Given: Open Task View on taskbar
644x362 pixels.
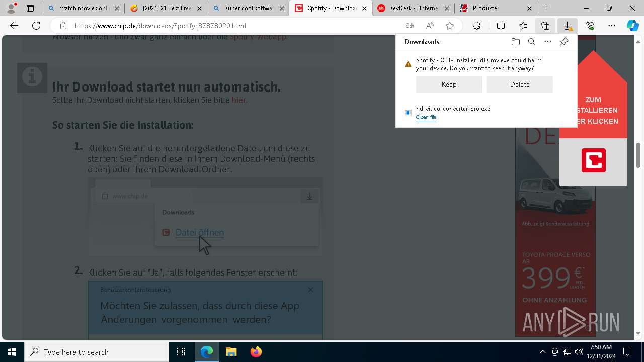Looking at the screenshot, I should pyautogui.click(x=181, y=352).
